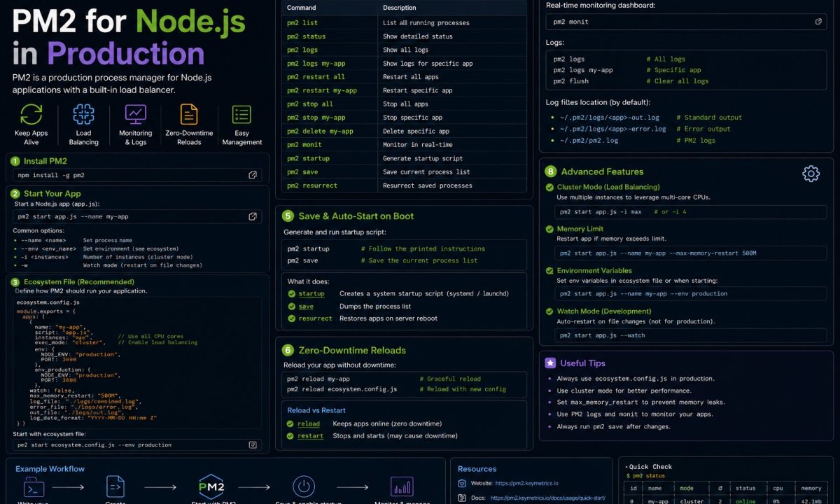
Task: Click the terminal icon in Example Workflow
Action: pyautogui.click(x=35, y=487)
